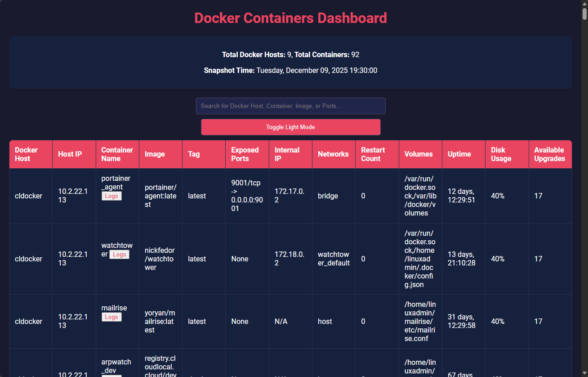Open logs for portainer_agent container
Image resolution: width=588 pixels, height=377 pixels.
coord(111,196)
